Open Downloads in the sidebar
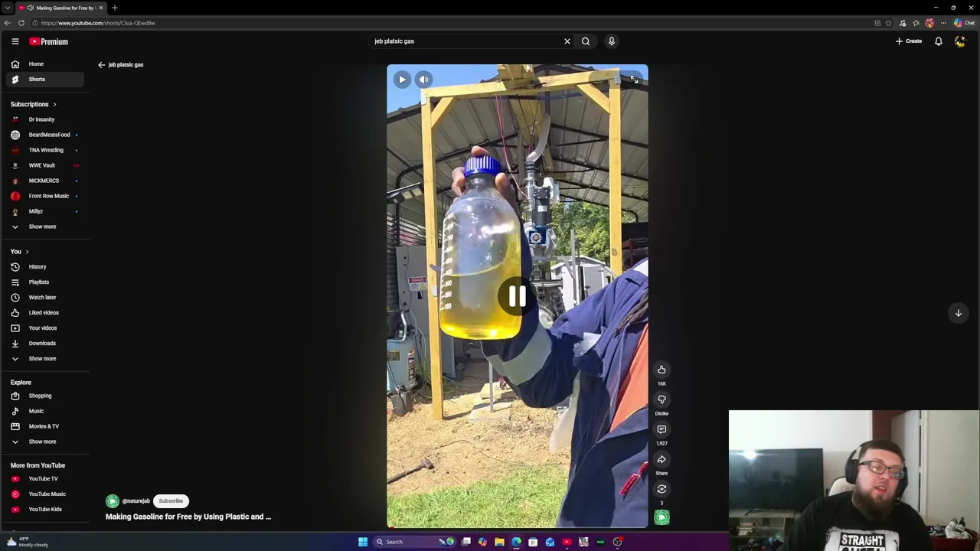This screenshot has width=980, height=551. 46,344
